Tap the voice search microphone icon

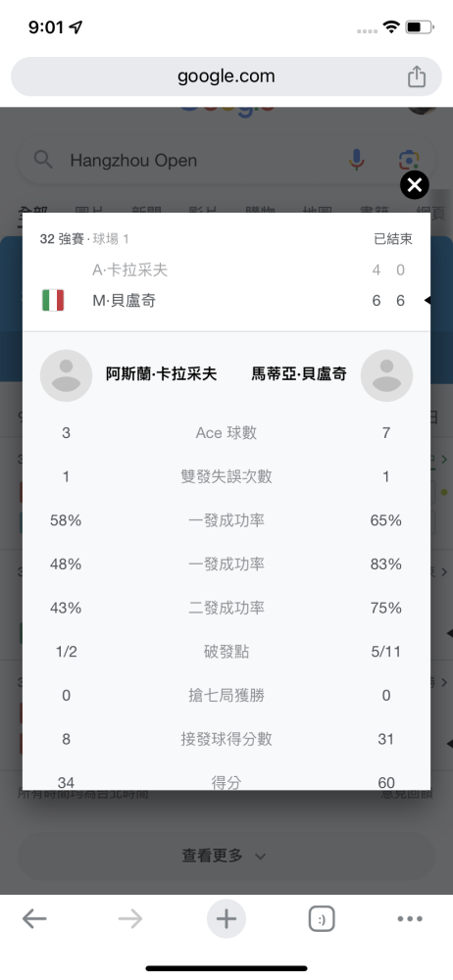(356, 160)
